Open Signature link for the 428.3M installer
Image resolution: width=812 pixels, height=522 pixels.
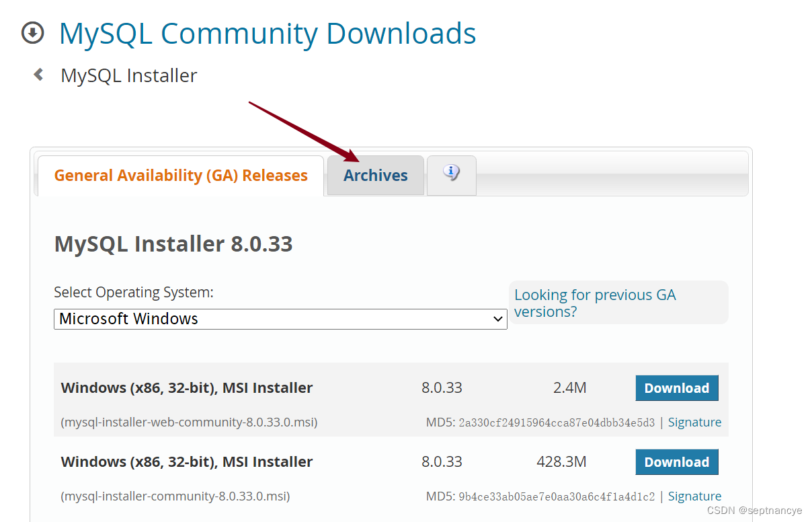coord(694,496)
